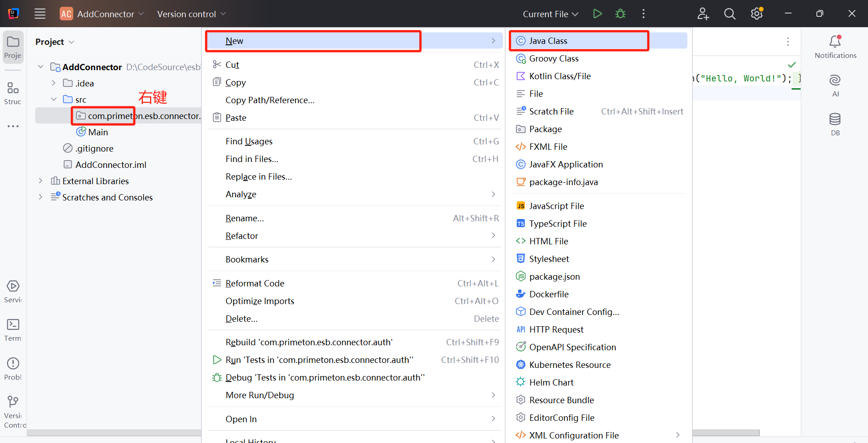Viewport: 868px width, 443px height.
Task: Open the main hamburger menu
Action: [40, 14]
